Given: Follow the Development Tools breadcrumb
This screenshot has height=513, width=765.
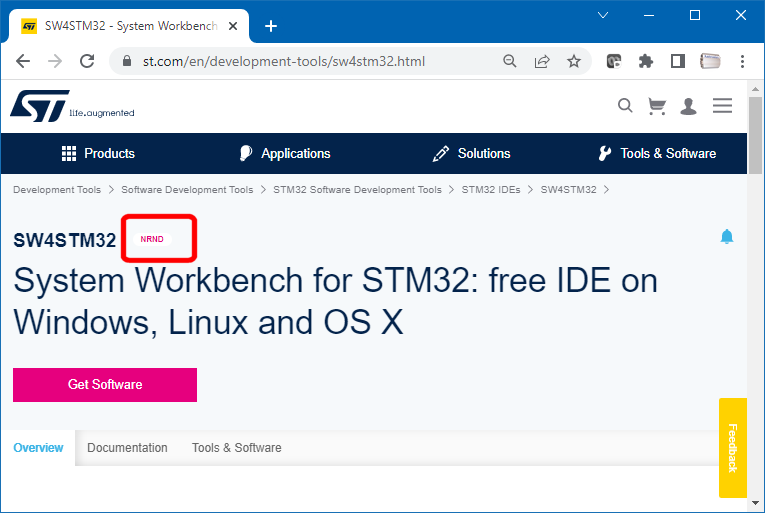Looking at the screenshot, I should (57, 189).
